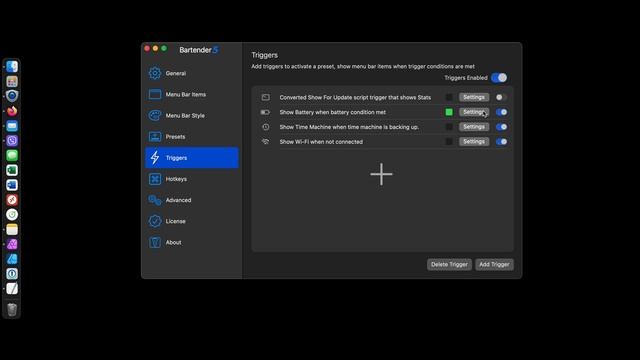Enable the Converted Show For Update trigger
The width and height of the screenshot is (640, 360).
(x=501, y=97)
